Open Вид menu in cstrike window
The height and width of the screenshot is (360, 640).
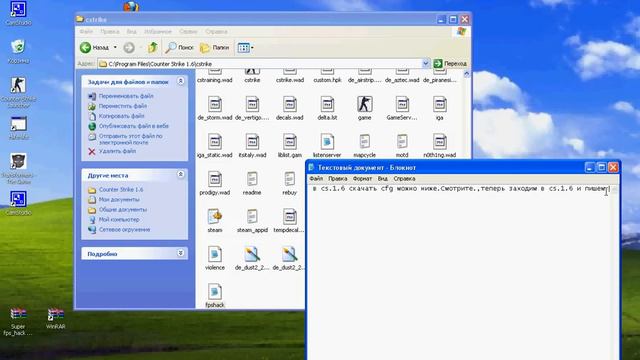pyautogui.click(x=131, y=31)
